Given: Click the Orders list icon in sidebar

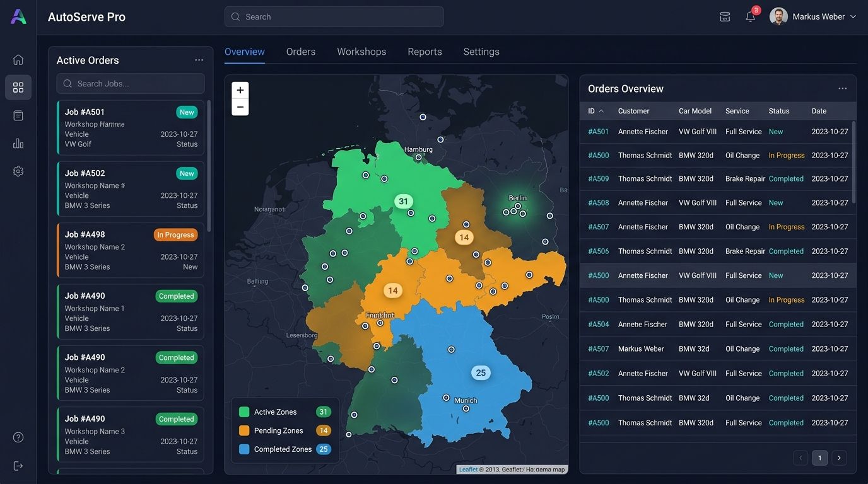Looking at the screenshot, I should 18,115.
